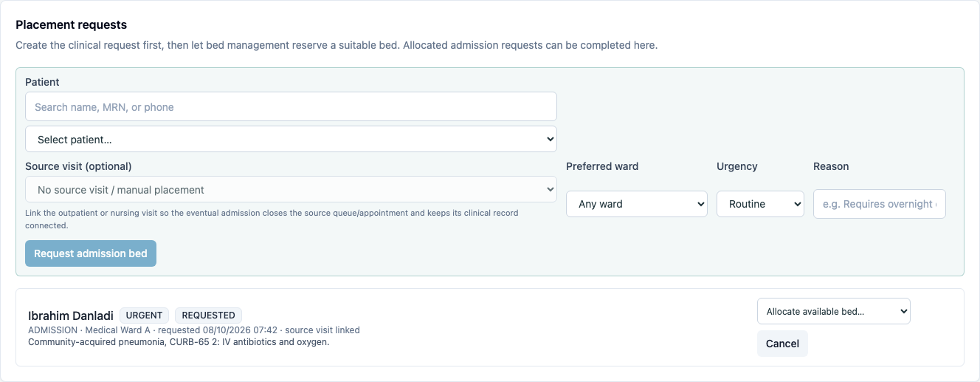Expand the source visit manual placement dropdown
The width and height of the screenshot is (980, 382).
[291, 189]
